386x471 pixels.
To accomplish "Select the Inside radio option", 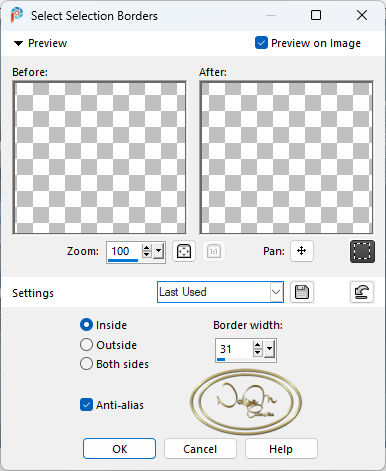I will pos(86,325).
